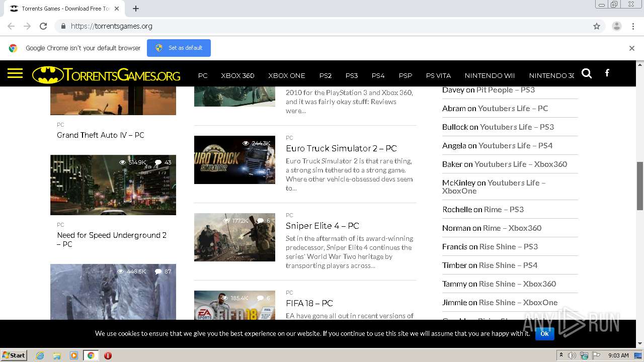Open Rise Shine – Xbox360 comment link

click(x=517, y=284)
